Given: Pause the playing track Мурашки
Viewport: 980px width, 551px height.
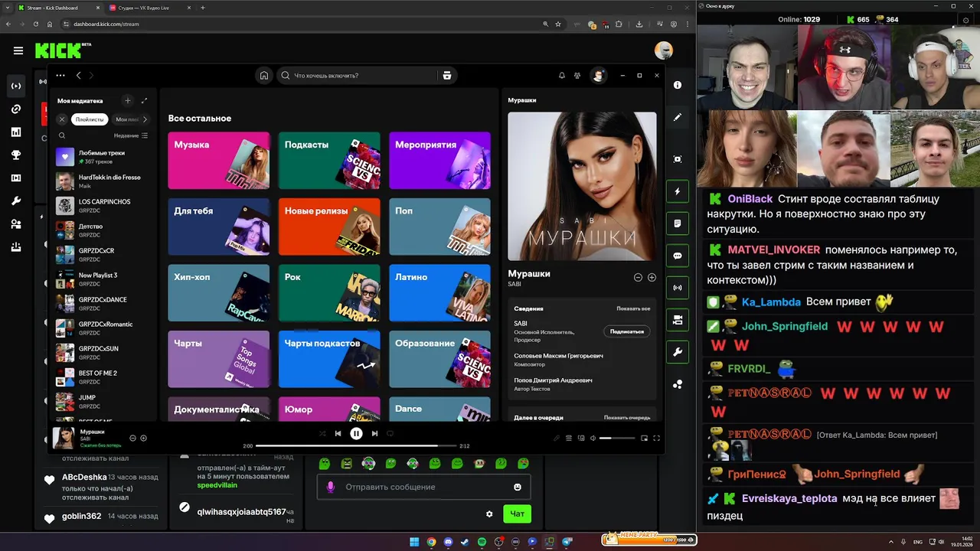Looking at the screenshot, I should point(356,433).
